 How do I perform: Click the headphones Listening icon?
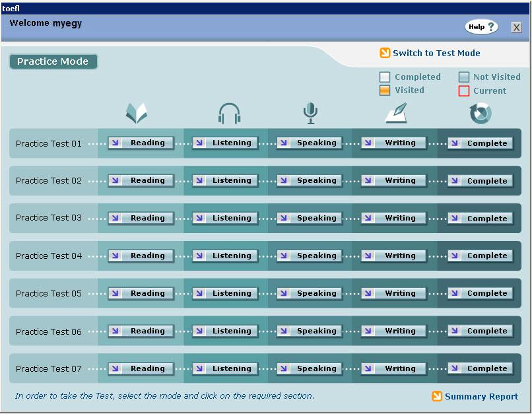tap(230, 114)
